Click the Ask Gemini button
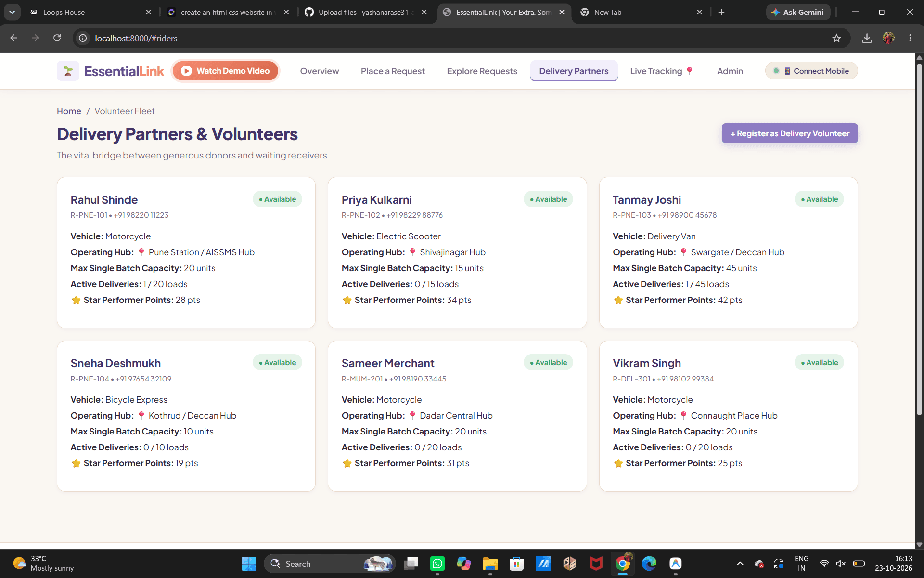This screenshot has width=924, height=578. coord(798,12)
